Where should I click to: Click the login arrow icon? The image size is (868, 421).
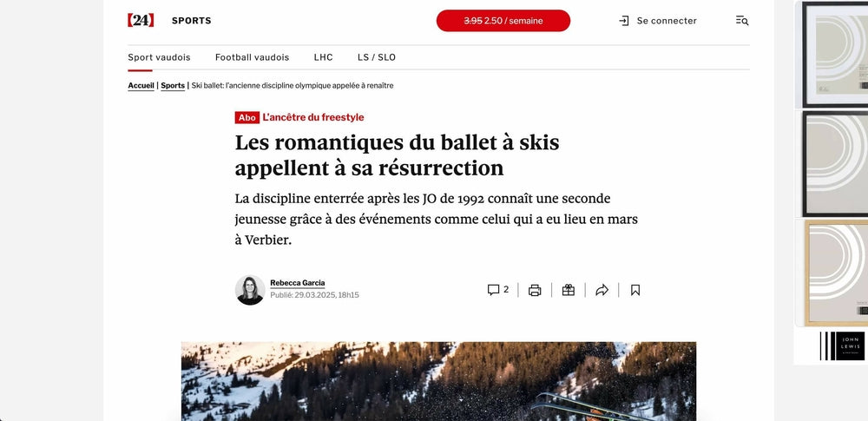[624, 21]
